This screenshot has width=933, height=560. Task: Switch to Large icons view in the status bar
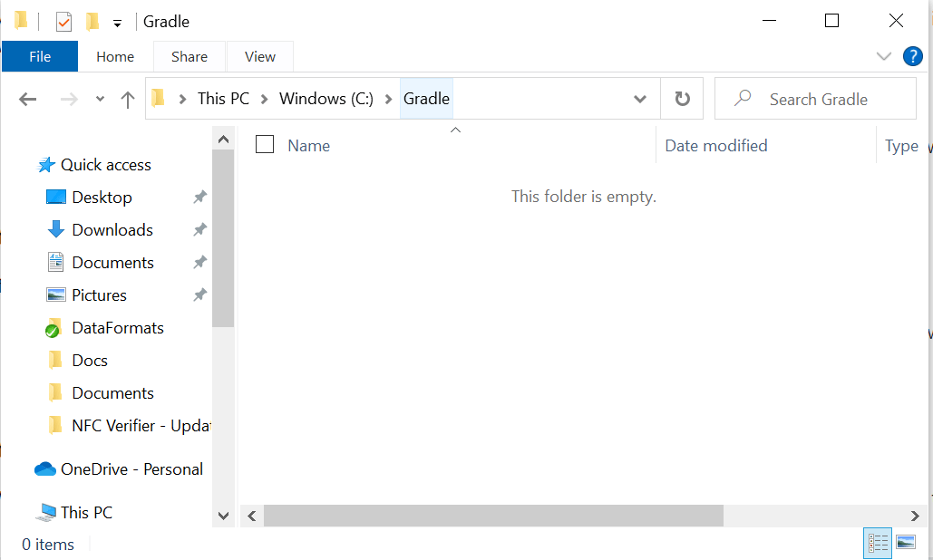(x=905, y=542)
